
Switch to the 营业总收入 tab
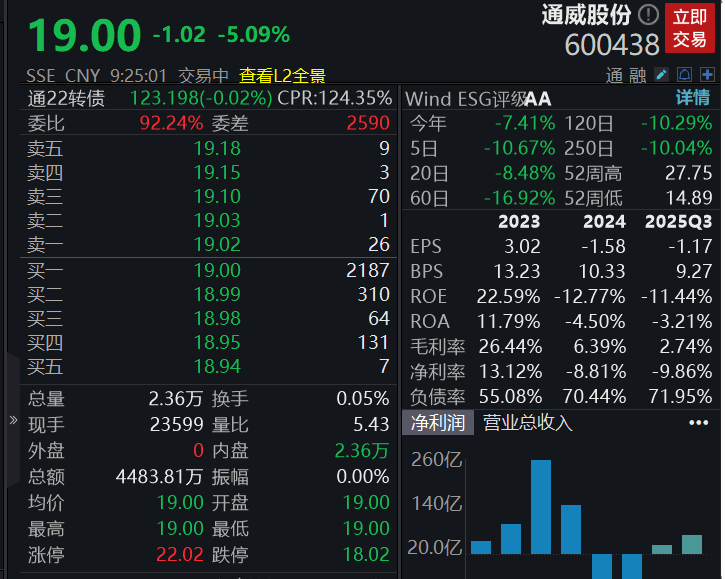[x=527, y=422]
